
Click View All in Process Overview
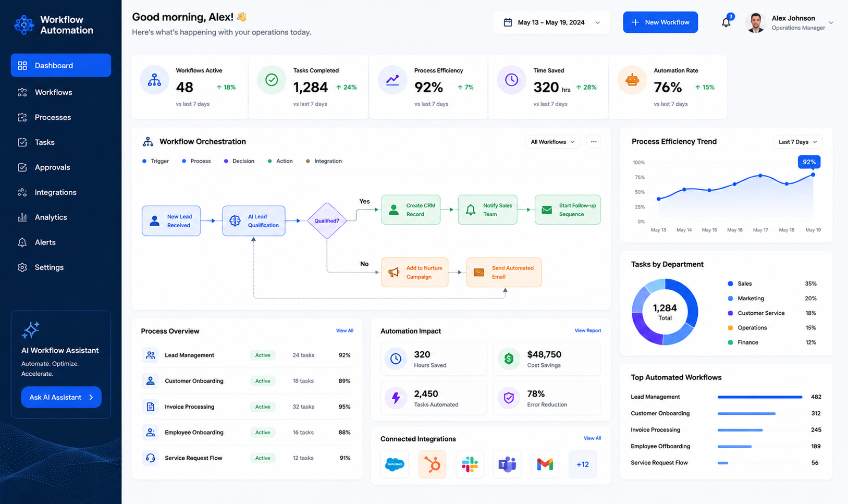pos(345,330)
